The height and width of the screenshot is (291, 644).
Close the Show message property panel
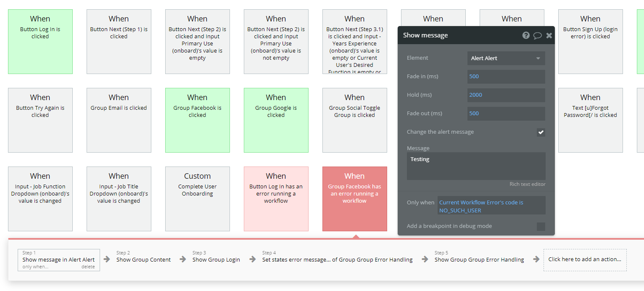pos(549,35)
